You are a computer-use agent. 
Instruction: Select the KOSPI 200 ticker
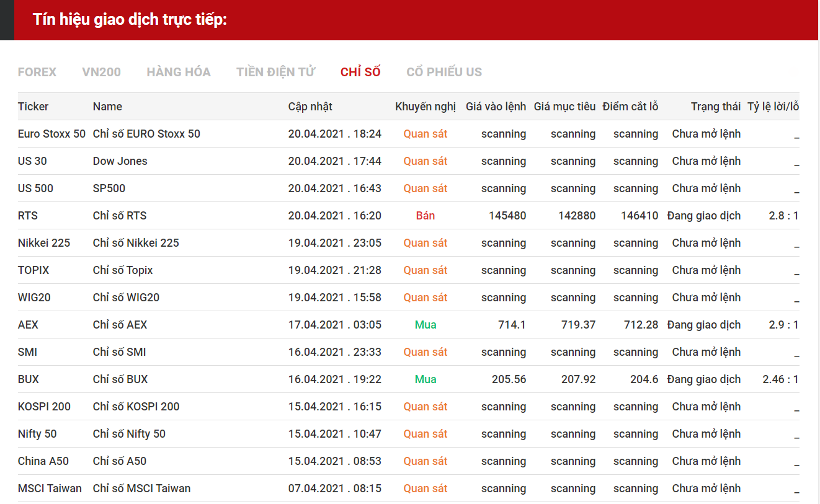click(44, 407)
